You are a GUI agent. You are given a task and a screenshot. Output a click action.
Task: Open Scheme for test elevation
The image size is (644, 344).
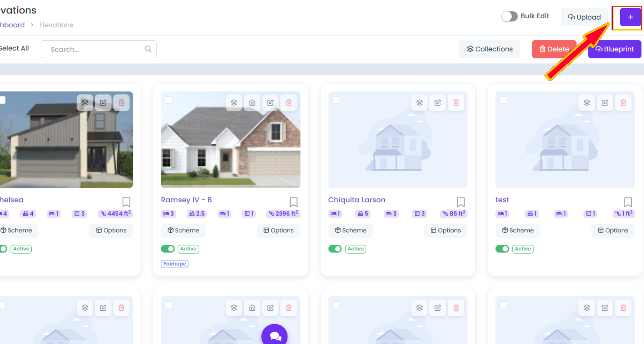point(518,230)
